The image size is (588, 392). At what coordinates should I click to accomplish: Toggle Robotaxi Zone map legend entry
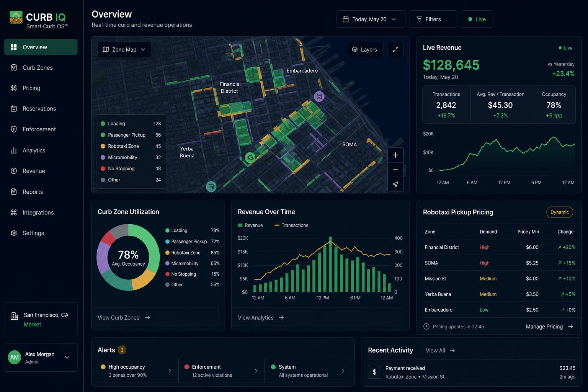click(131, 146)
